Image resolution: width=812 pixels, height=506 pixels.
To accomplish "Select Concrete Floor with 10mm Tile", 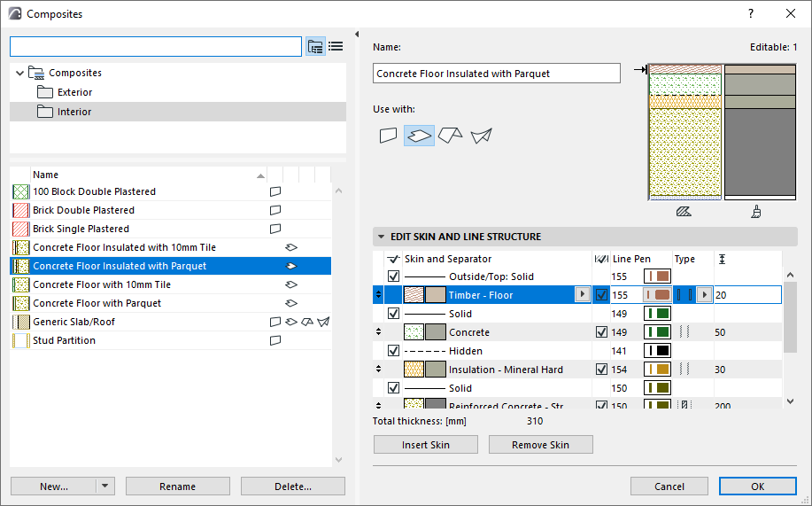I will pos(170,284).
